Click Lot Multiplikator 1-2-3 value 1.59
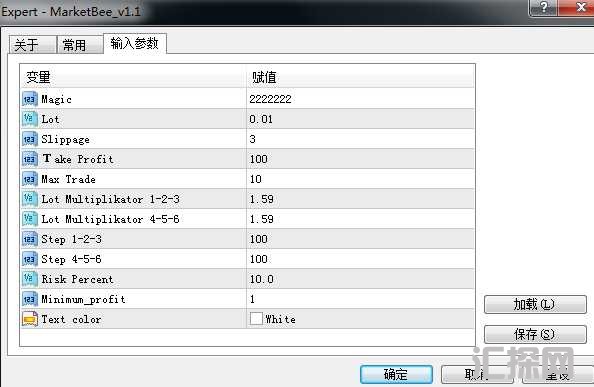 click(261, 199)
